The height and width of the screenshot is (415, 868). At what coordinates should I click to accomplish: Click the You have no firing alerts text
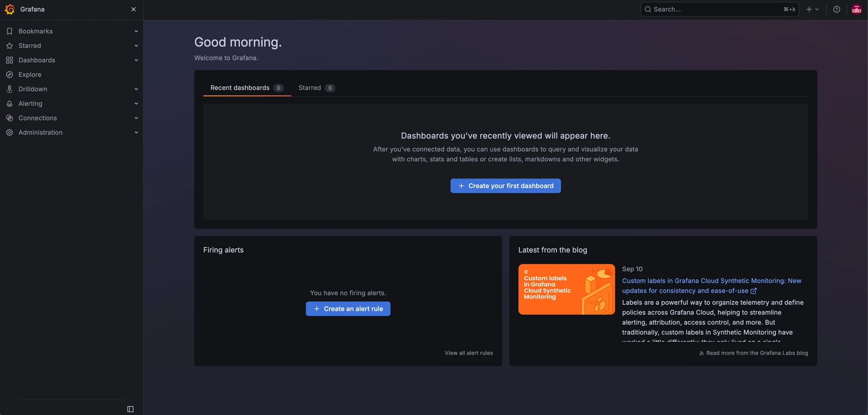coord(348,293)
